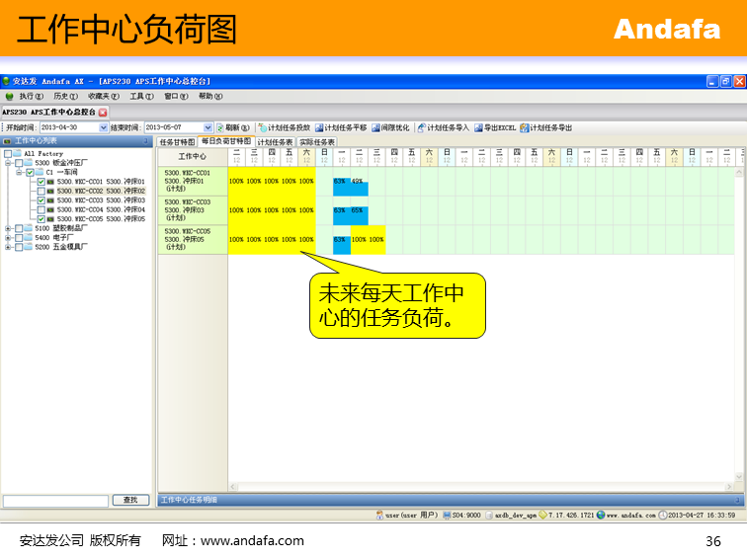747x560 pixels.
Task: Expand the 5400 电子厂 tree node
Action: (8, 238)
